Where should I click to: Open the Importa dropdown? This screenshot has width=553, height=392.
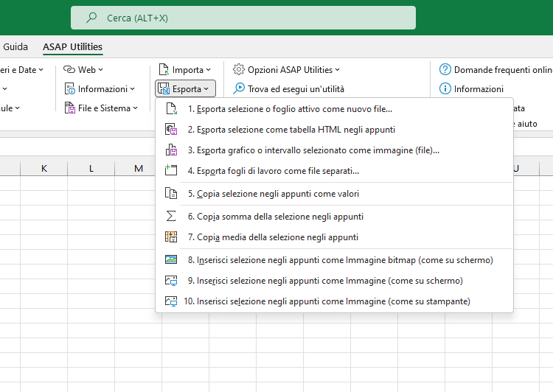coord(185,70)
